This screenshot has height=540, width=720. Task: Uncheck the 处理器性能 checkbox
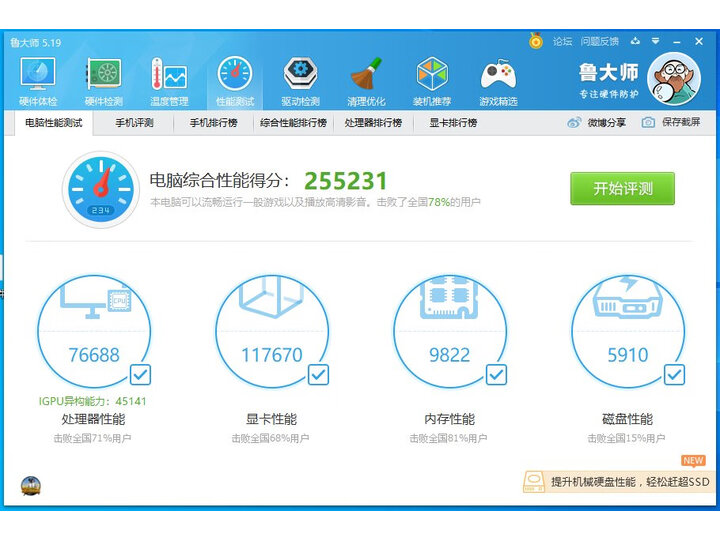[x=141, y=375]
